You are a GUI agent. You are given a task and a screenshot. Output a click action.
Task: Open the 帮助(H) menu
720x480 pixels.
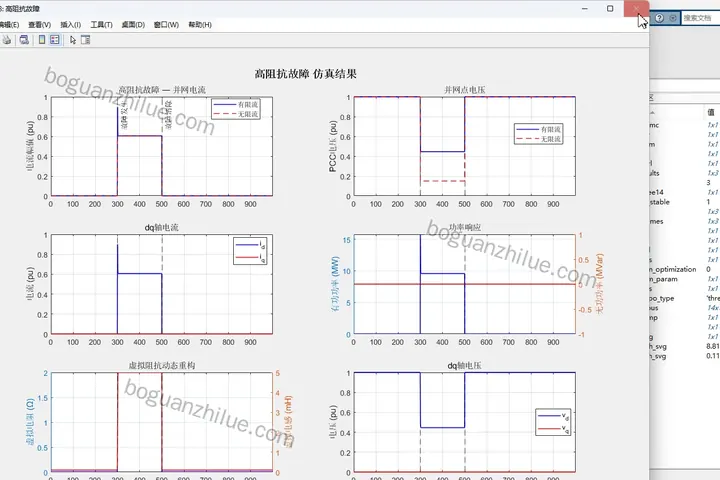click(200, 25)
